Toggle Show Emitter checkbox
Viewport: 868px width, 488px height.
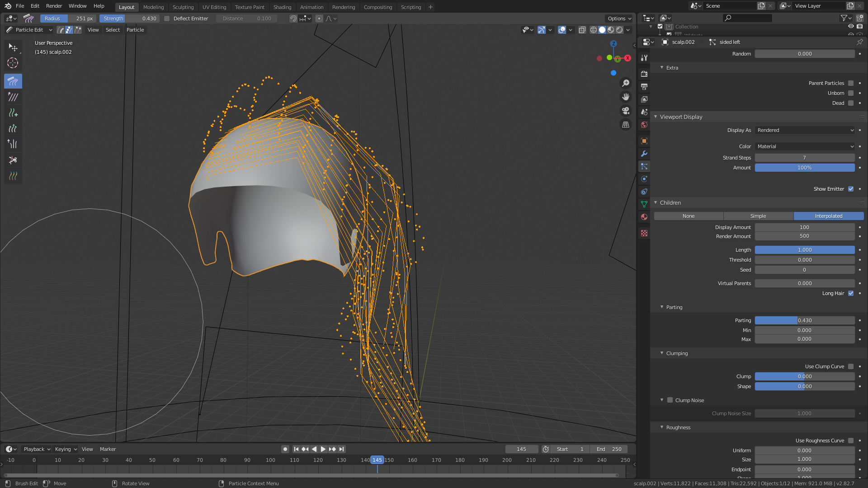pyautogui.click(x=851, y=189)
